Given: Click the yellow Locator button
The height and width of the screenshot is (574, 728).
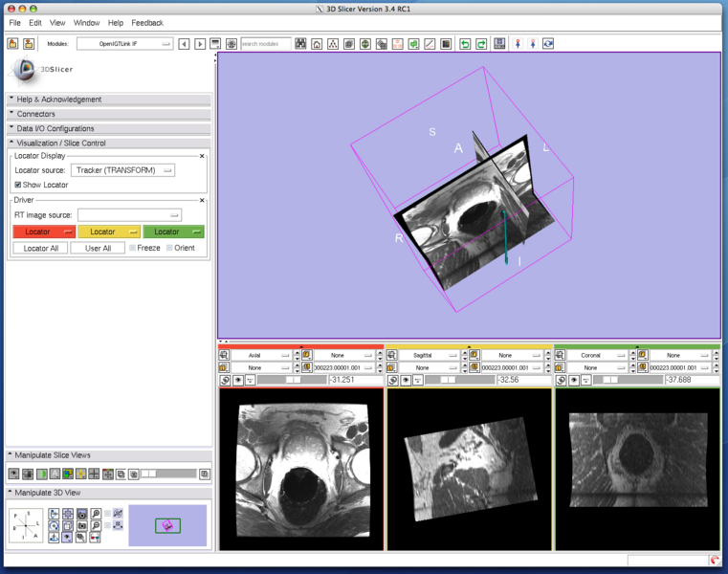Looking at the screenshot, I should (109, 232).
